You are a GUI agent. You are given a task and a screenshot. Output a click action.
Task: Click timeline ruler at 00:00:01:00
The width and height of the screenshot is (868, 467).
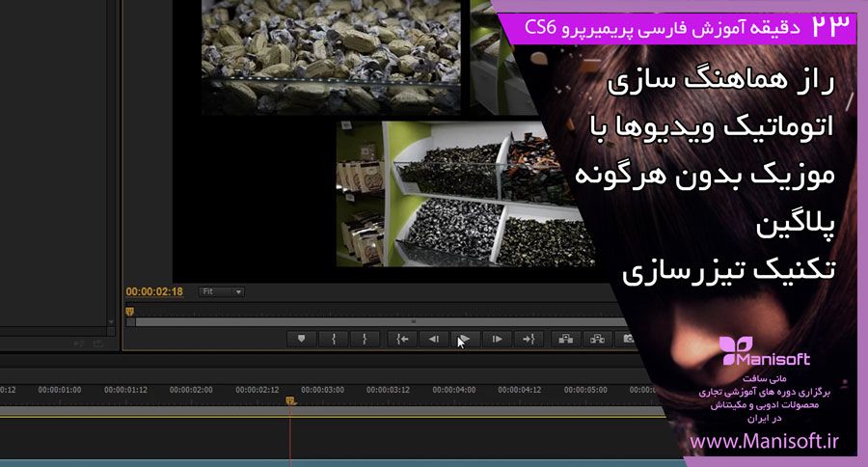(x=60, y=390)
